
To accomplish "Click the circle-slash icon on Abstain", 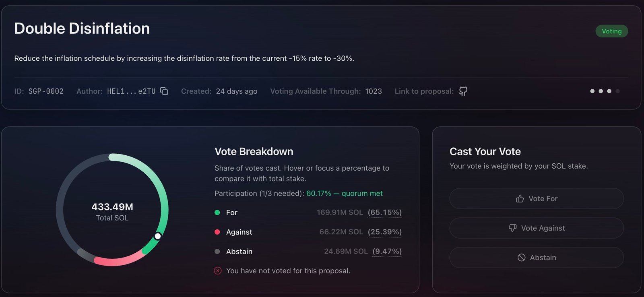I will (521, 258).
